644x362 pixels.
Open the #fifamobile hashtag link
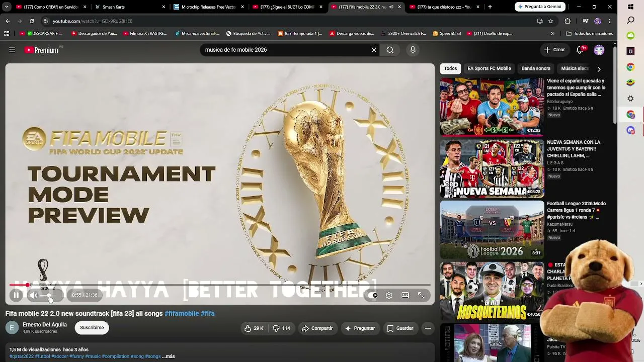182,313
